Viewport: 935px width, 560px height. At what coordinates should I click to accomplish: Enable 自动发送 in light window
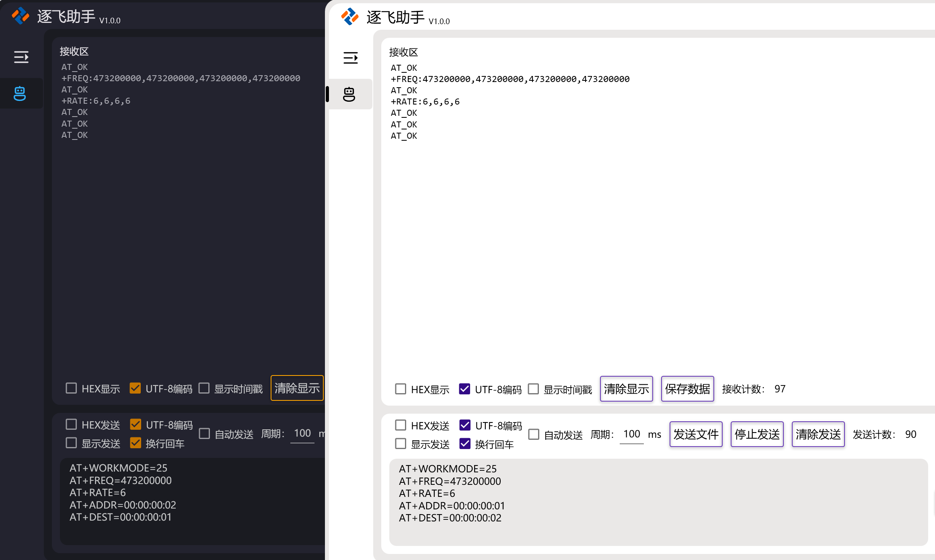click(534, 434)
